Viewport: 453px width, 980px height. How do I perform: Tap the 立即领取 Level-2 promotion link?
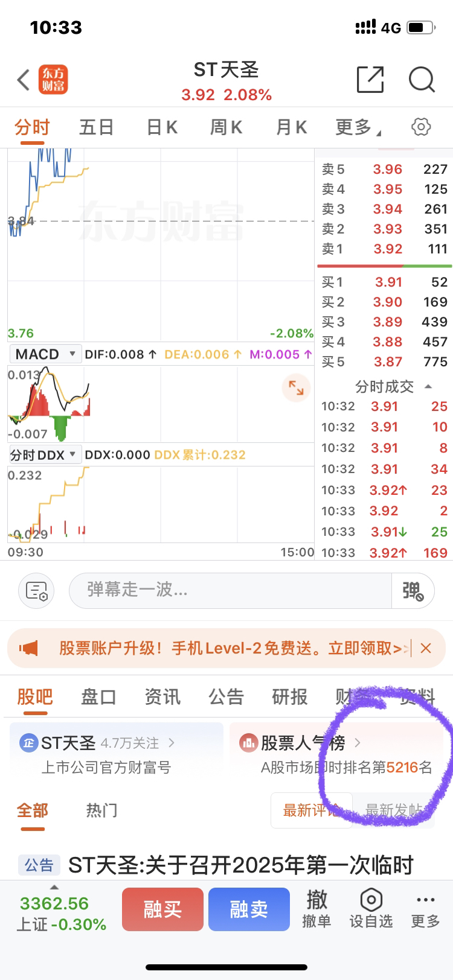tap(368, 648)
